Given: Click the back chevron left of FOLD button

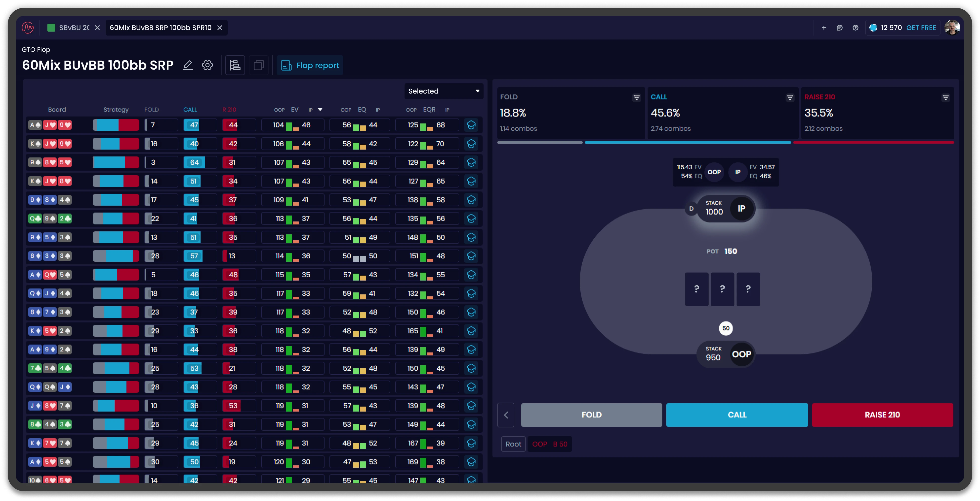Looking at the screenshot, I should click(506, 415).
